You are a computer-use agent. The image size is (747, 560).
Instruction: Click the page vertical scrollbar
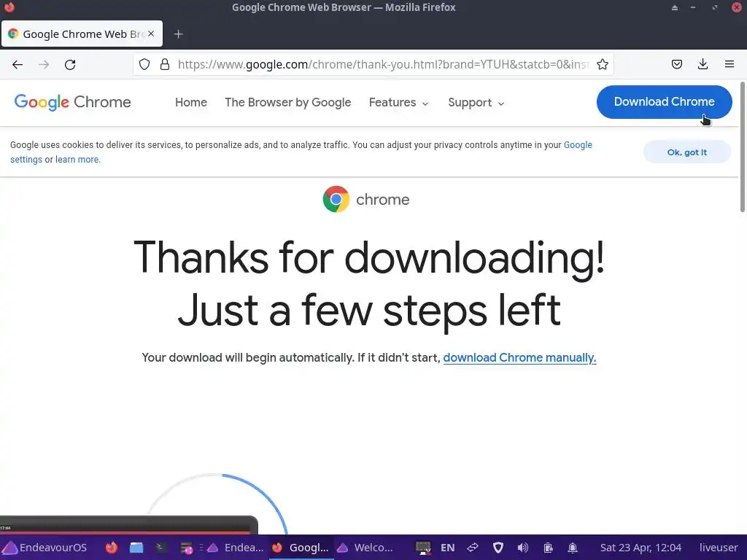click(x=742, y=147)
